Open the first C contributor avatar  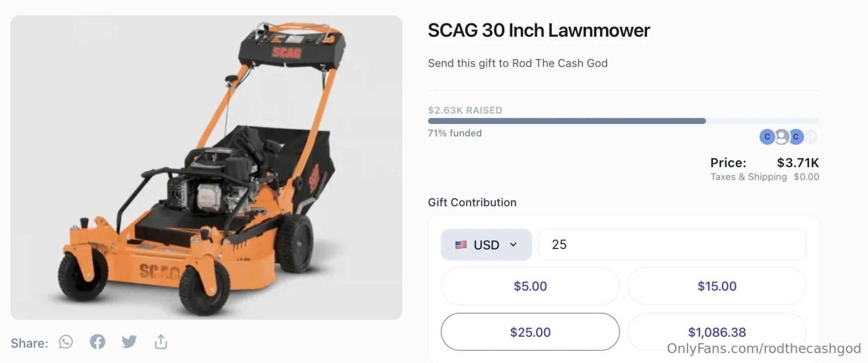point(766,137)
